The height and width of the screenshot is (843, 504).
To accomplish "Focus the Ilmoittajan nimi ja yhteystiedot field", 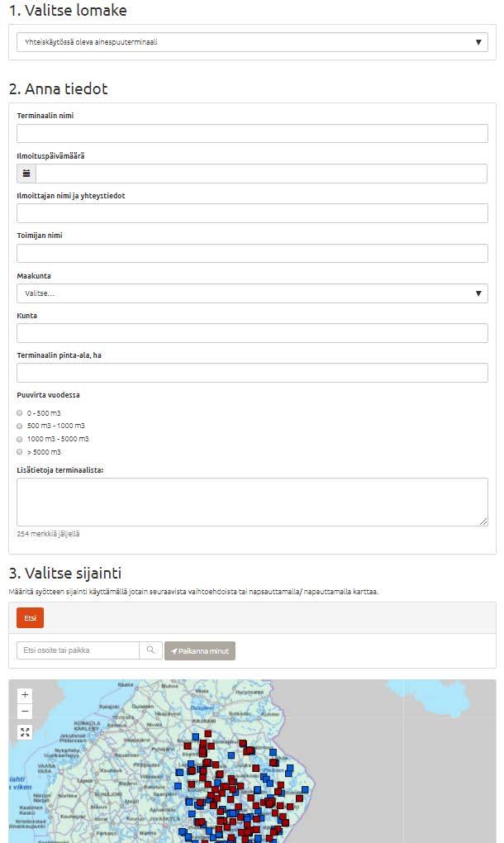I will click(252, 213).
